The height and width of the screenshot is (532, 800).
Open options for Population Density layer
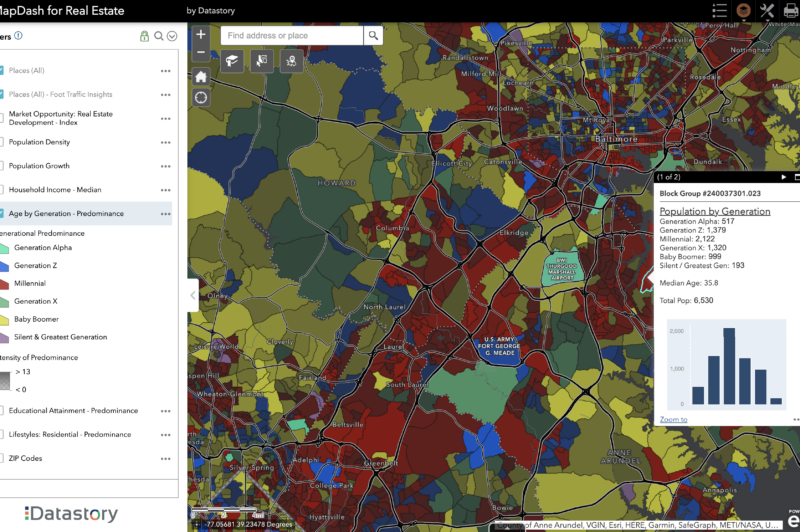click(x=165, y=142)
